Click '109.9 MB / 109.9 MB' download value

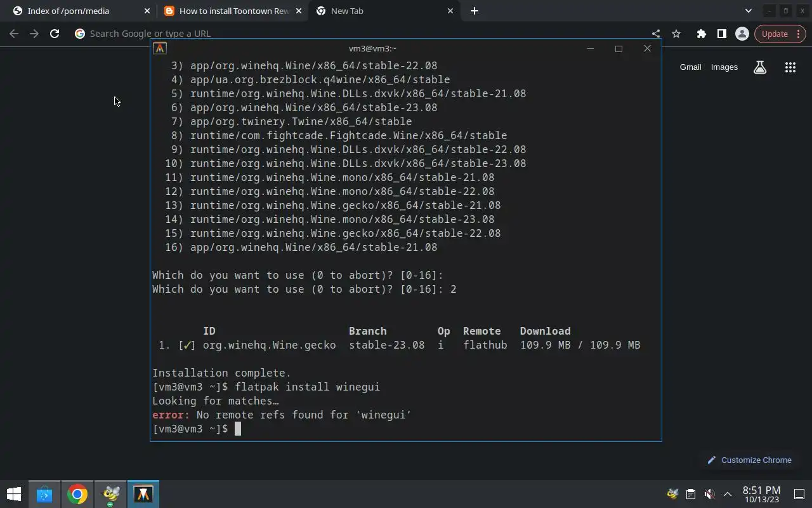coord(580,345)
